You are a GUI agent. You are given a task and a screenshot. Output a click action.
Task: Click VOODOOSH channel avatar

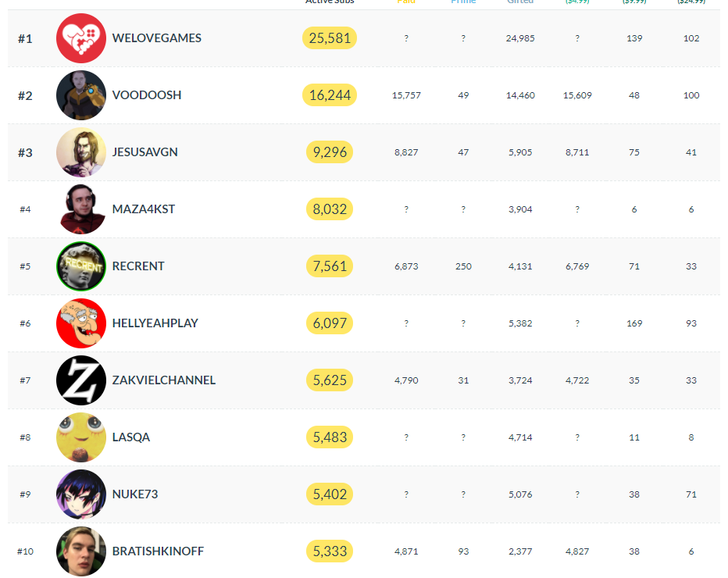(x=80, y=95)
